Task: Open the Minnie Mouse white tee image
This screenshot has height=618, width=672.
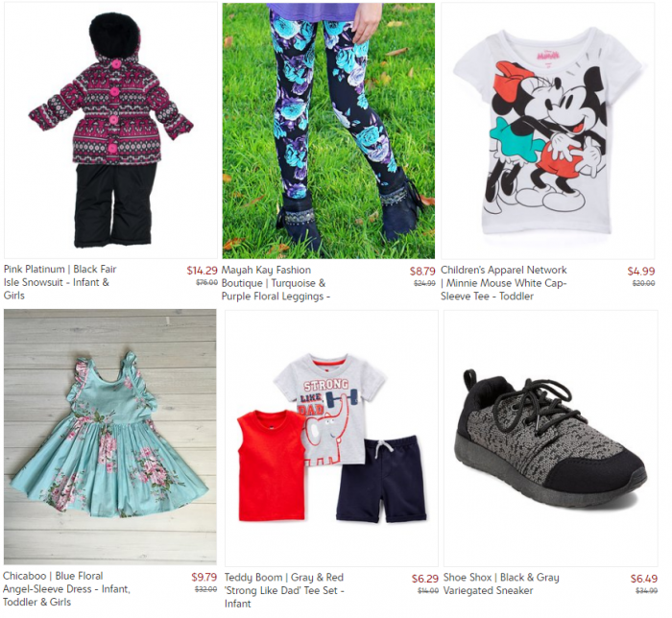Action: 548,131
